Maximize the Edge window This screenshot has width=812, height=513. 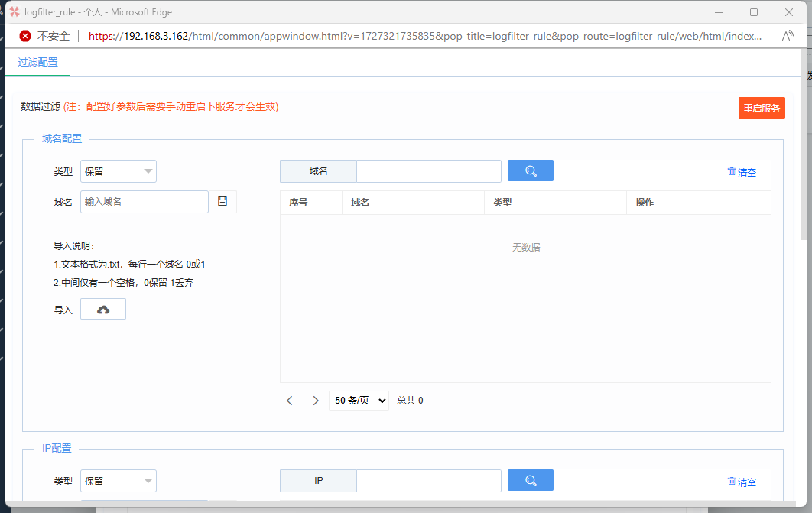pos(754,12)
